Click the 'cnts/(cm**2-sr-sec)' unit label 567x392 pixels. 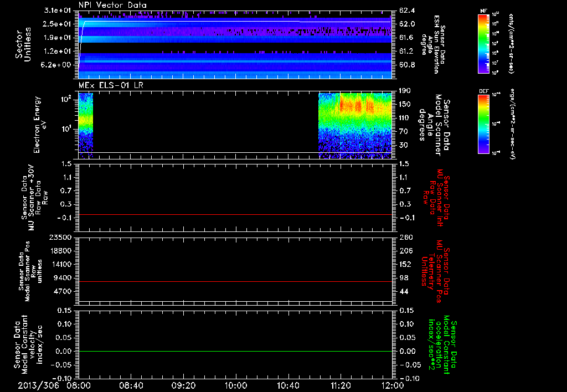(x=511, y=44)
